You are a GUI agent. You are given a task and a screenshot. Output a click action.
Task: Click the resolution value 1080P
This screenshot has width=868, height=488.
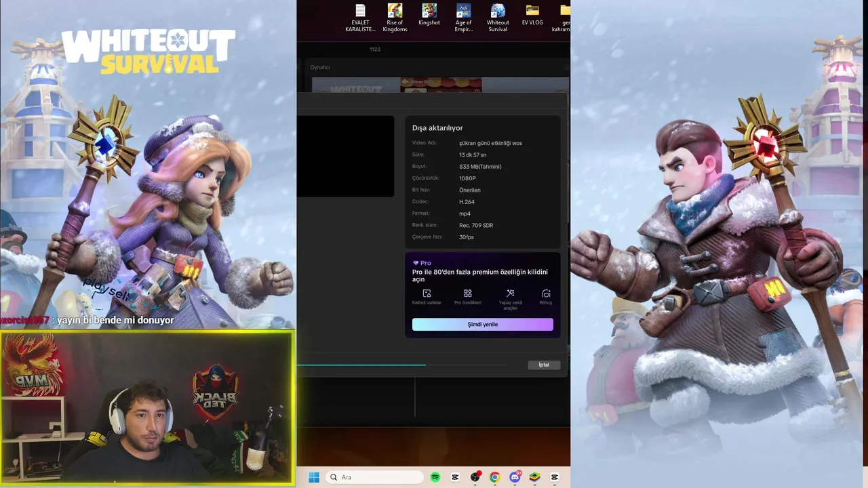467,178
